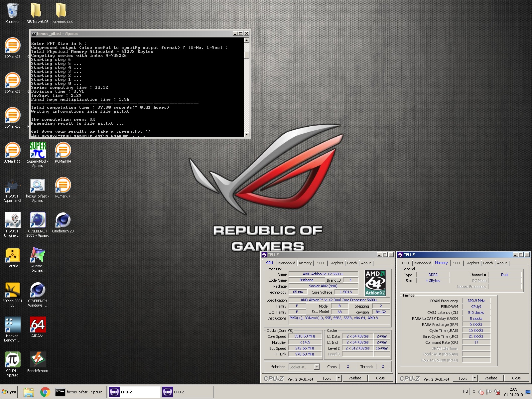
Task: Launch HWBOT Unigine desktop icon
Action: [12, 225]
